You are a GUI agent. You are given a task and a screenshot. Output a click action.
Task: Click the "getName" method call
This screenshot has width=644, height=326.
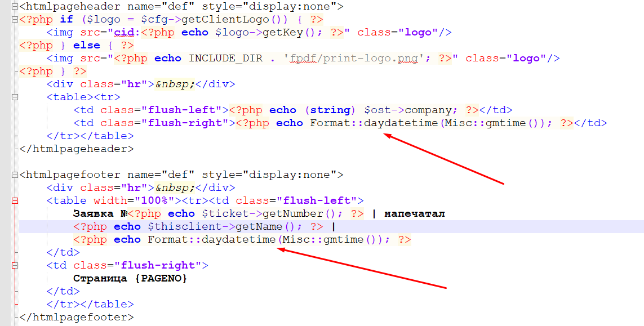coord(259,227)
